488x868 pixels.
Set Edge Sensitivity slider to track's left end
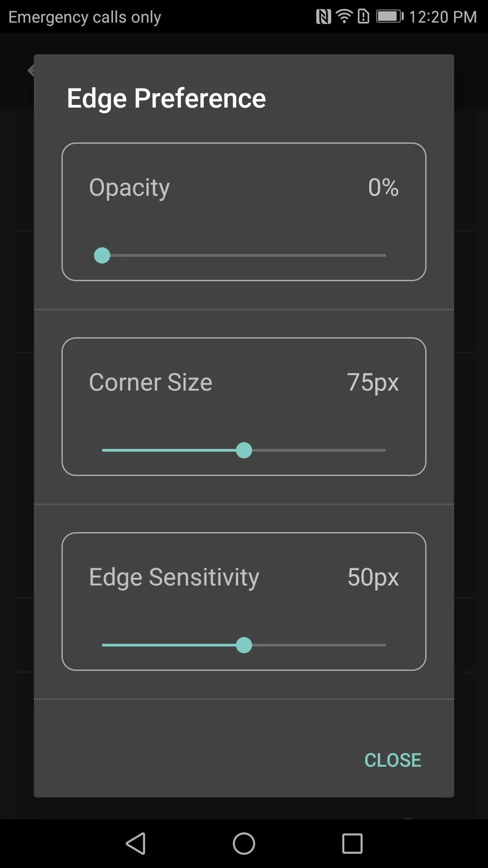point(103,645)
